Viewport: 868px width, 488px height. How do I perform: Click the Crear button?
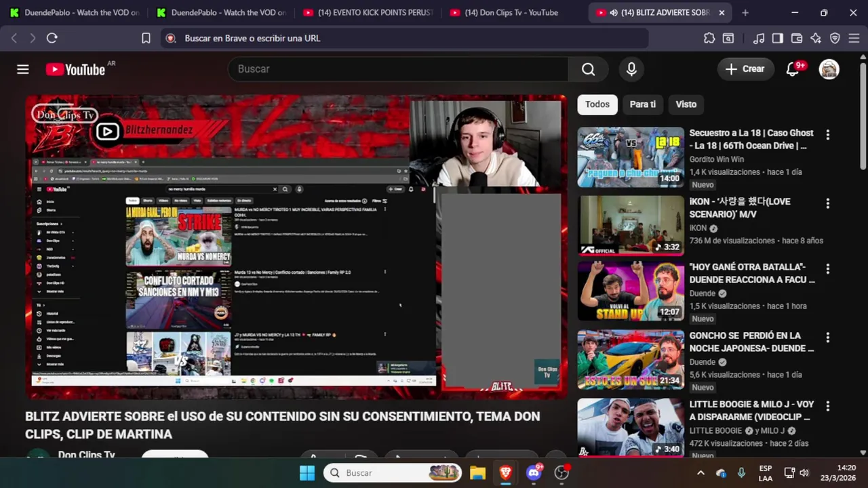[745, 69]
